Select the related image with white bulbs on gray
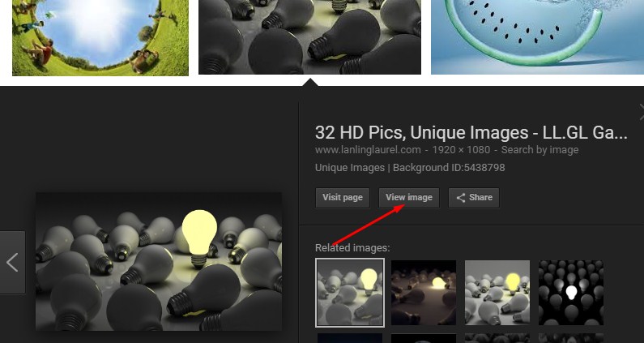This screenshot has width=644, height=343. click(x=497, y=293)
